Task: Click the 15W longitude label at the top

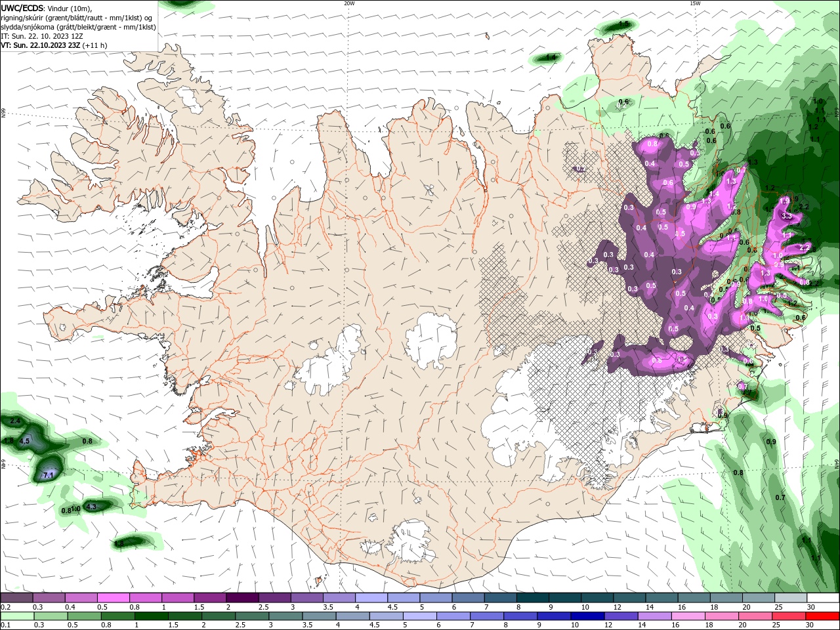Action: pos(695,3)
